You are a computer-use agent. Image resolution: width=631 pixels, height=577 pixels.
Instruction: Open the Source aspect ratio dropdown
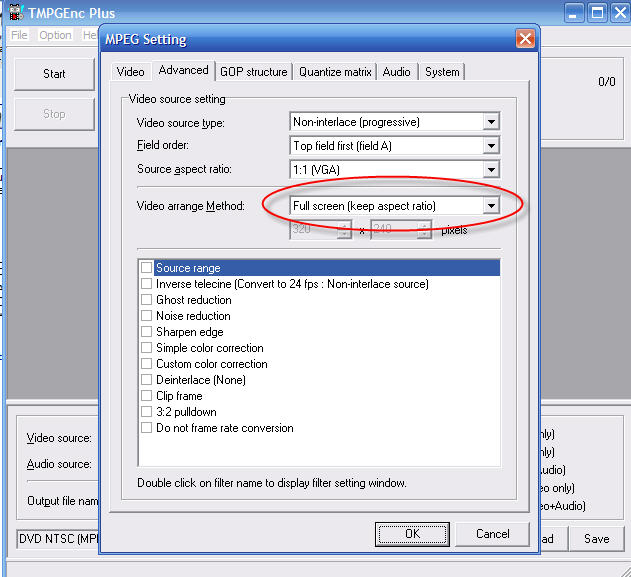tap(491, 169)
